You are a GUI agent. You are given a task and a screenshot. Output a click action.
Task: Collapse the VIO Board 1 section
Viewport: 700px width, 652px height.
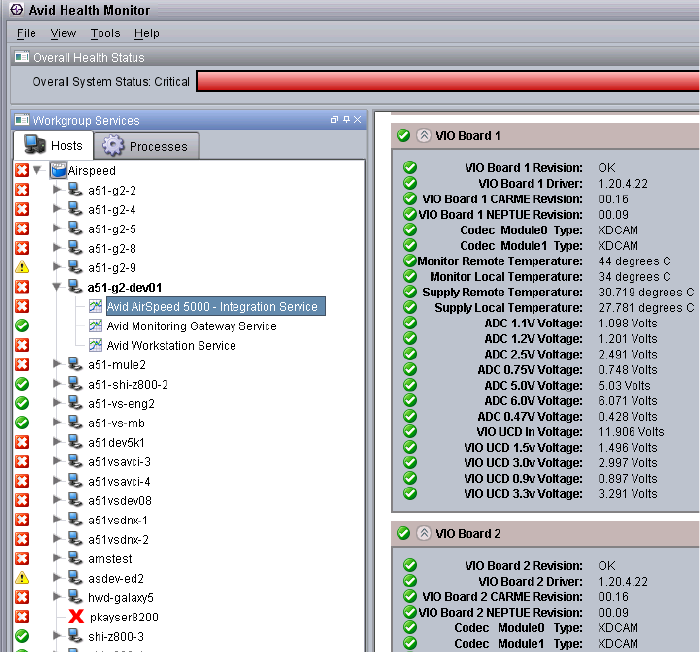click(x=424, y=135)
